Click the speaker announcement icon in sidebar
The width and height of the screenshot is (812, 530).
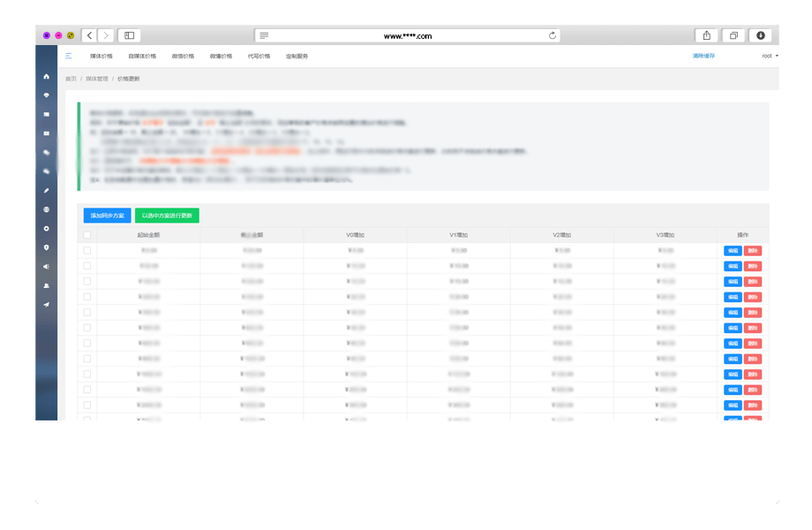pos(46,266)
